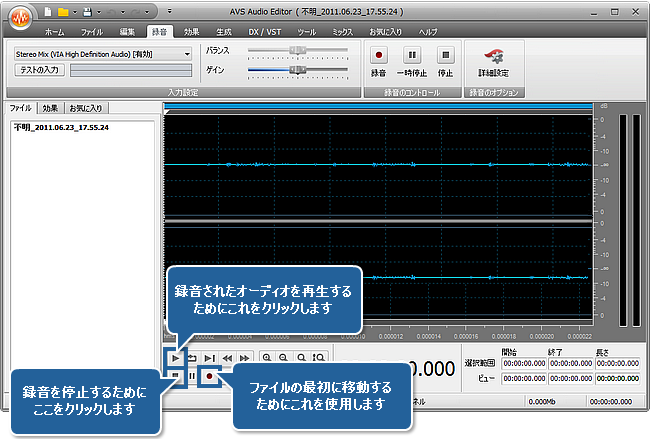Open the Stereo Mix input device dropdown
Image resolution: width=650 pixels, height=439 pixels.
click(x=103, y=54)
